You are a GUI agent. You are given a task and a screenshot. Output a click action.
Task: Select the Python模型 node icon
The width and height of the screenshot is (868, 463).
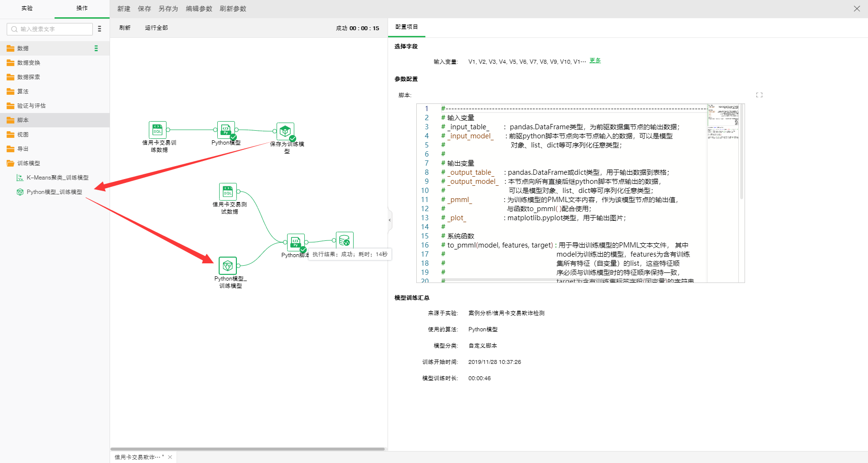click(x=226, y=130)
